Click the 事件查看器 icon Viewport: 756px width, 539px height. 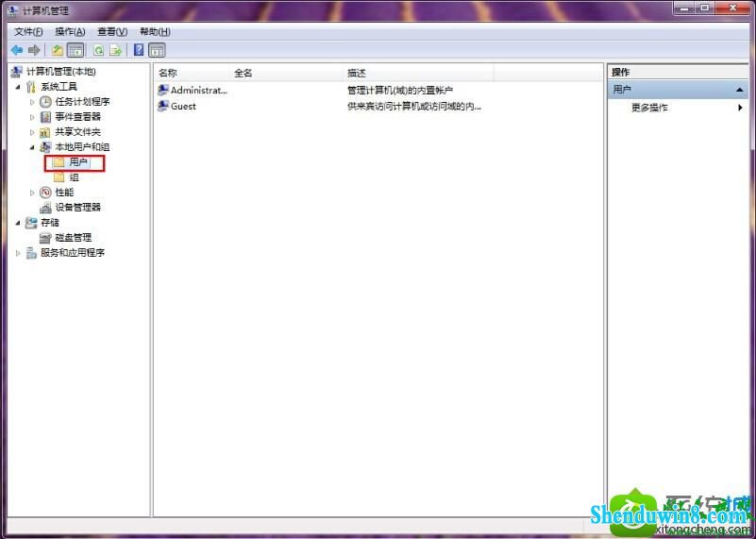click(x=45, y=117)
